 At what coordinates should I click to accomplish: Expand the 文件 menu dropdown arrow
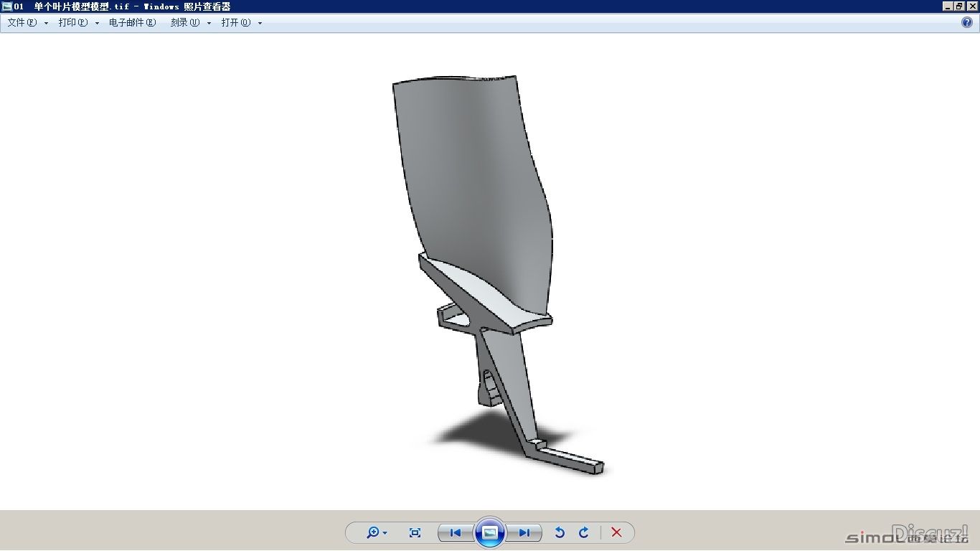46,23
